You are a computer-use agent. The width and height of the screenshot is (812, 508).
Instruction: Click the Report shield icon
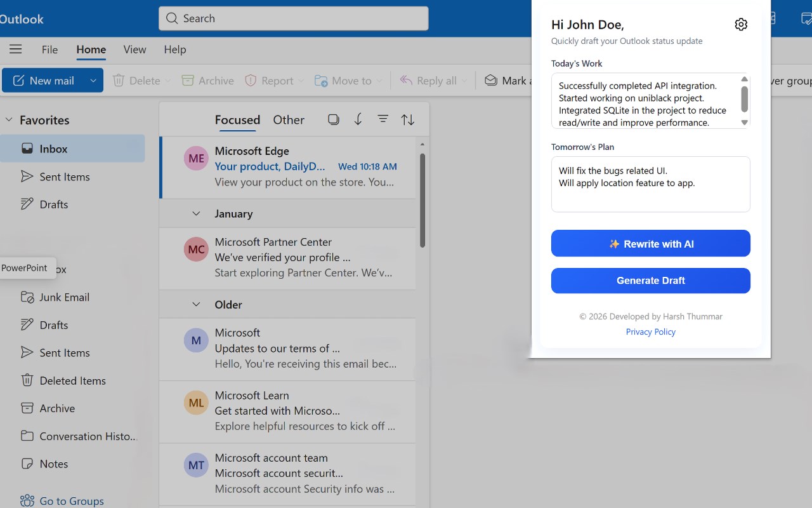pos(251,81)
